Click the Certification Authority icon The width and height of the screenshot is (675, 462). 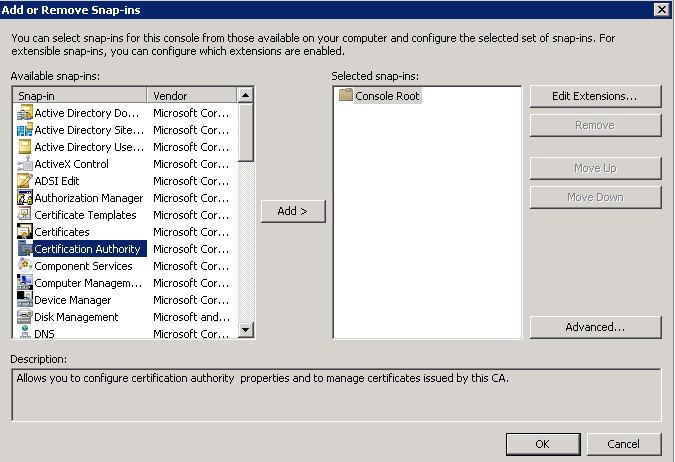pos(25,249)
